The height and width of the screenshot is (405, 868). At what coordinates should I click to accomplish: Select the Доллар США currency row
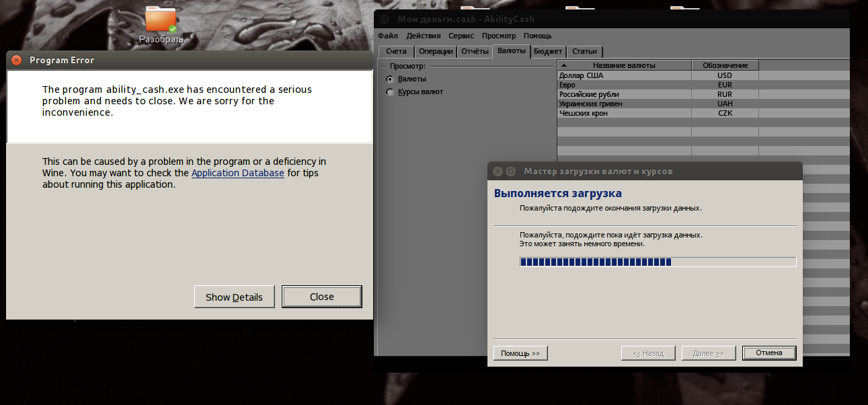623,75
